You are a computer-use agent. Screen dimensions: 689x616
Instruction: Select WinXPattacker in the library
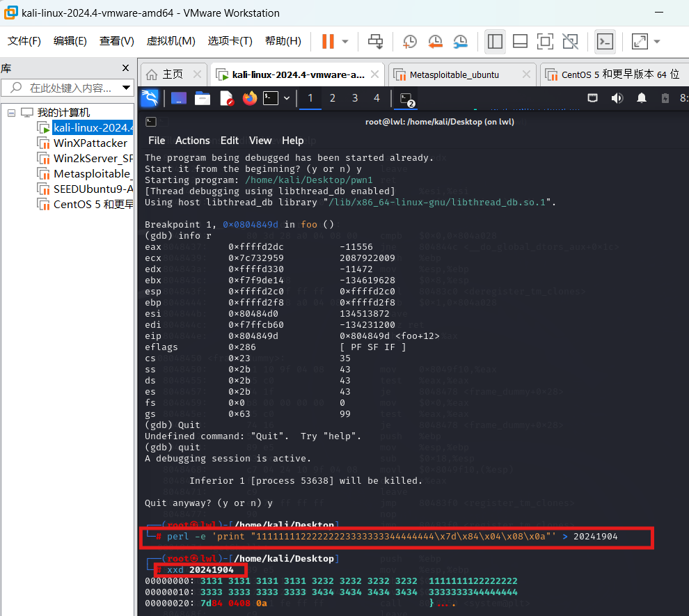click(90, 143)
